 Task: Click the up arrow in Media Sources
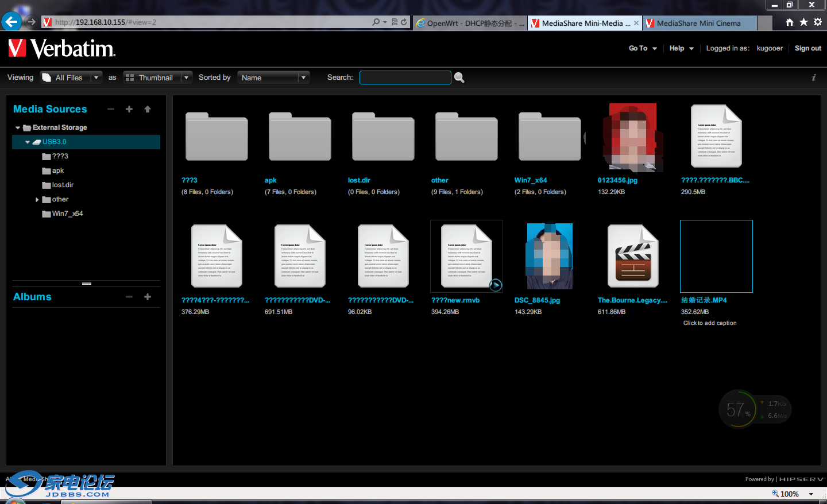pos(148,109)
